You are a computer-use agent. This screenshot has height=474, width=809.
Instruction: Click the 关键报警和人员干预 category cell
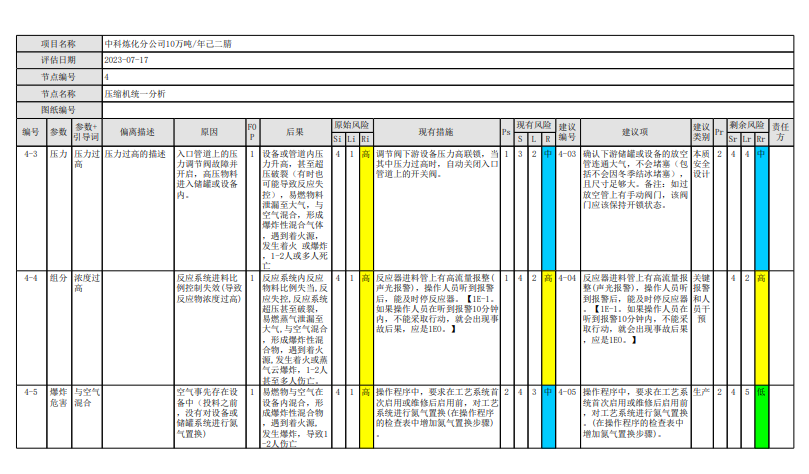point(702,328)
